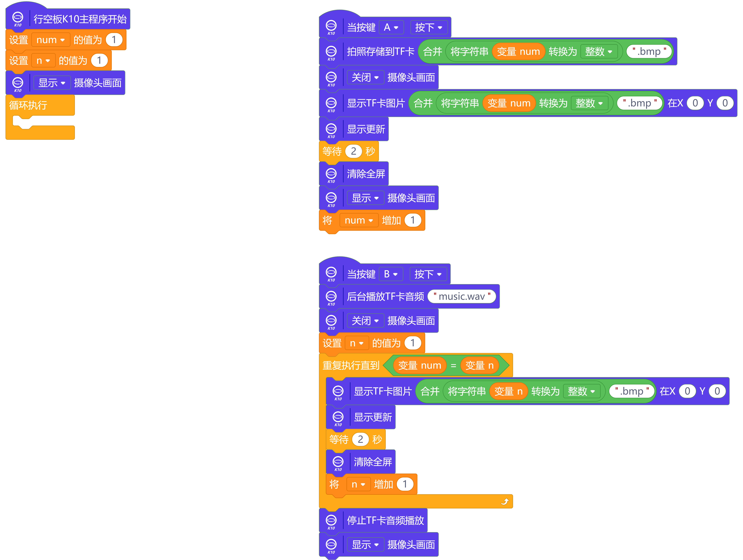The width and height of the screenshot is (743, 560).
Task: Click K10 icon on button A 清除全屏 block
Action: pyautogui.click(x=331, y=175)
